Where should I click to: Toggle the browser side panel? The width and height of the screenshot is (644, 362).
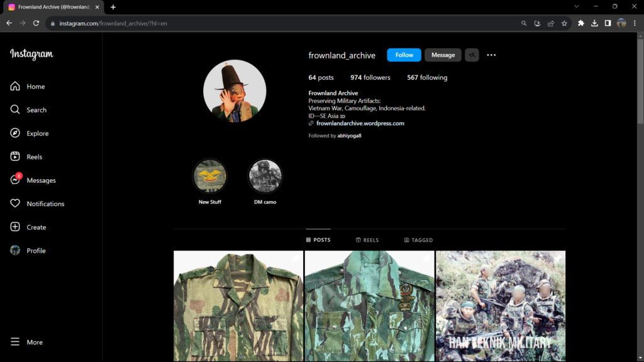(x=608, y=23)
